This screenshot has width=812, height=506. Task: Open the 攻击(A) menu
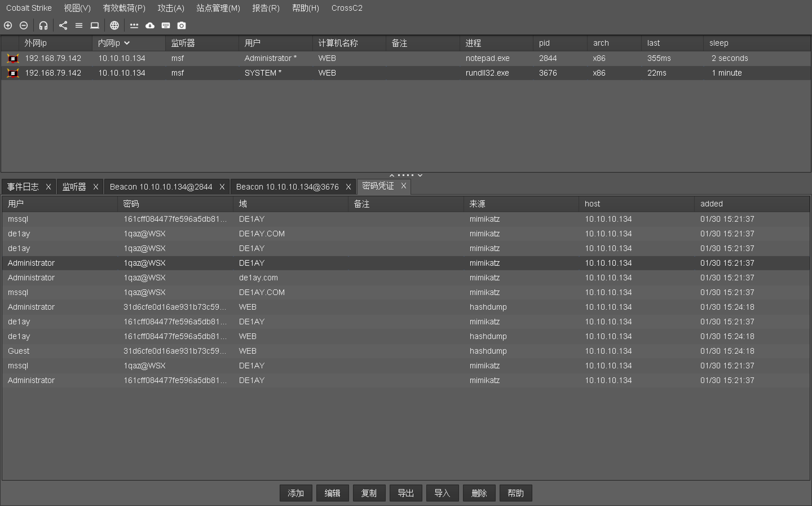[x=171, y=8]
